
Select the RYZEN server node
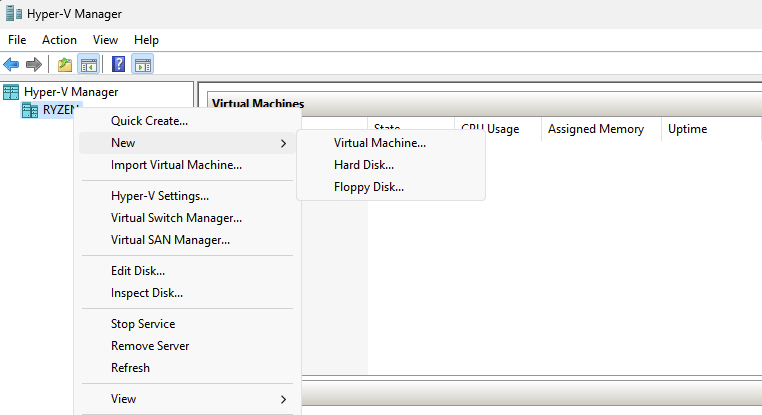tap(60, 110)
